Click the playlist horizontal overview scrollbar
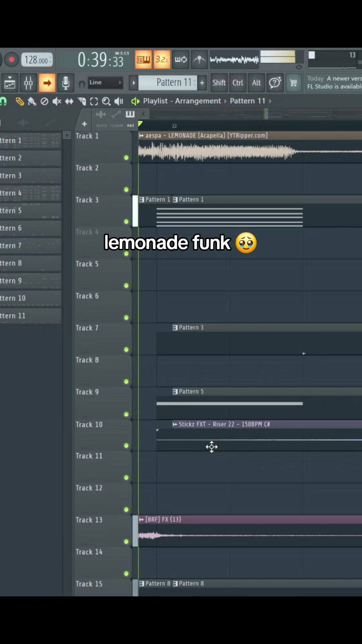362x644 pixels. [x=255, y=114]
